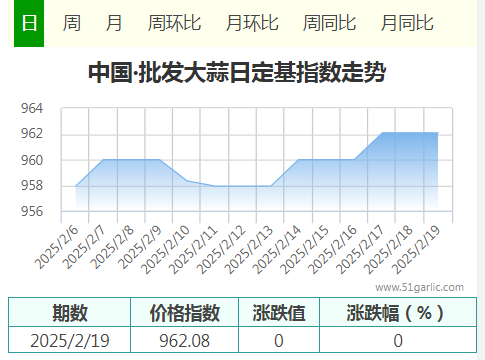Image resolution: width=485 pixels, height=360 pixels.
Task: Click the 962.08 price index cell
Action: [185, 341]
